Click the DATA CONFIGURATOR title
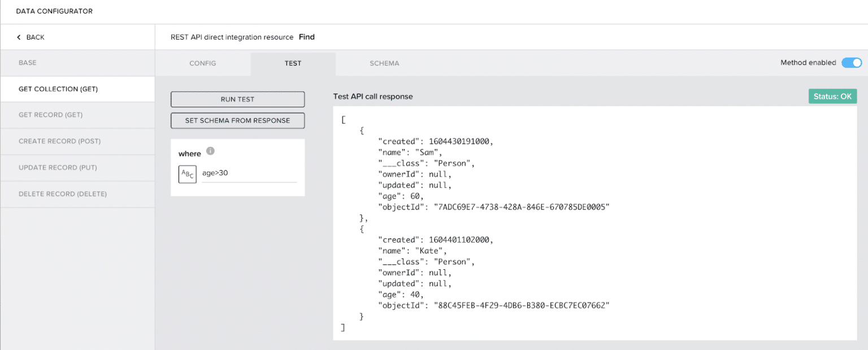Viewport: 868px width, 350px height. pos(54,11)
